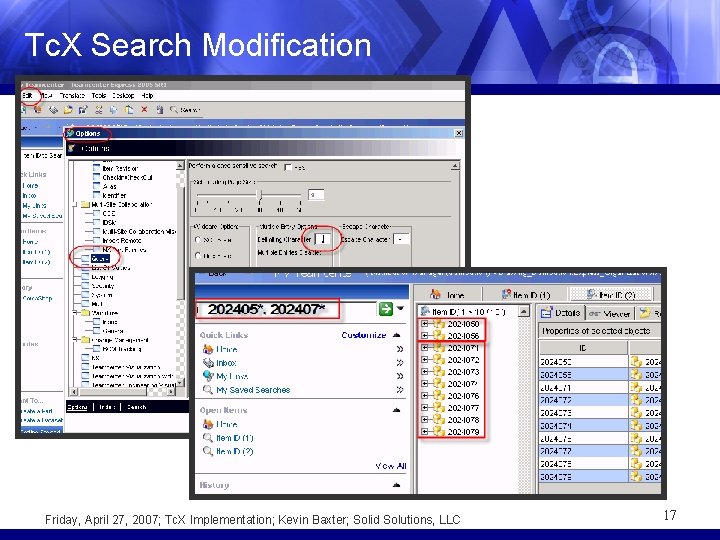Click the Customize link

pos(364,335)
